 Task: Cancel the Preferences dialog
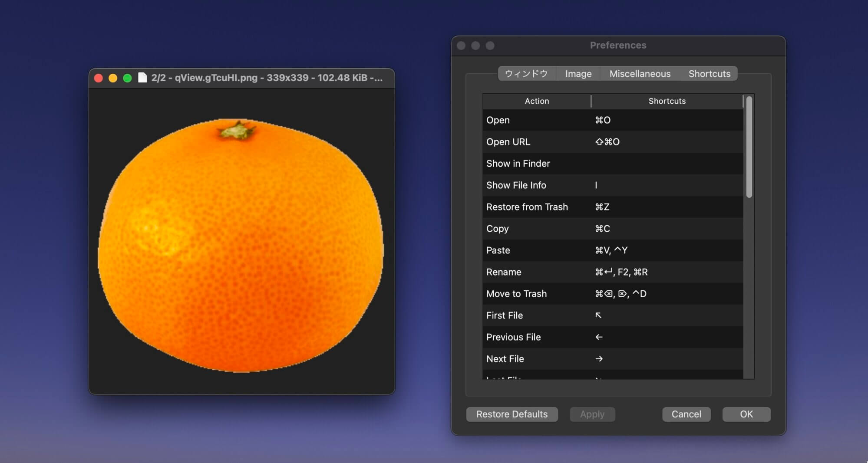coord(686,414)
